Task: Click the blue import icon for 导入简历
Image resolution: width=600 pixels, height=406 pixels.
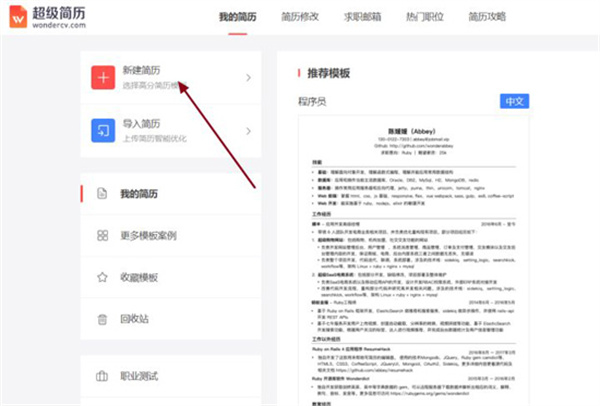Action: tap(102, 131)
